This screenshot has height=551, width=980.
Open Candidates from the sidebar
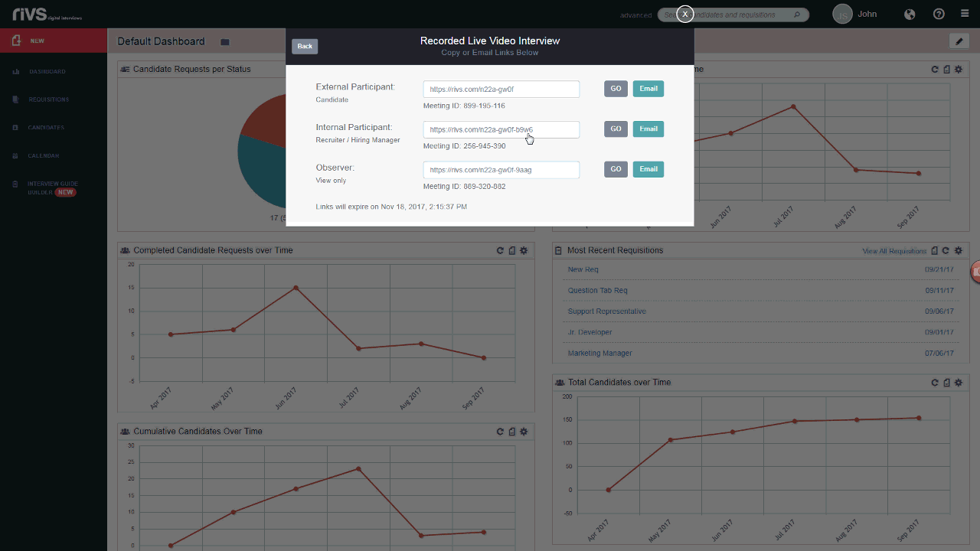pyautogui.click(x=46, y=128)
